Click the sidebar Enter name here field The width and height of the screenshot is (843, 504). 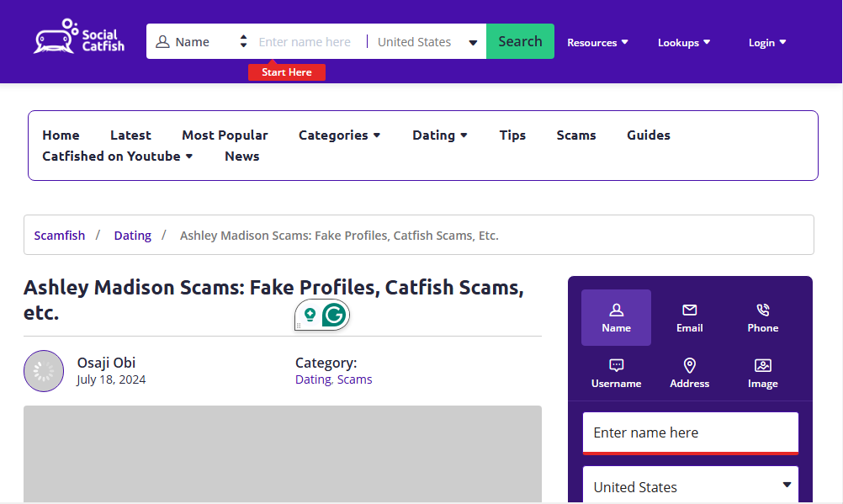tap(691, 432)
